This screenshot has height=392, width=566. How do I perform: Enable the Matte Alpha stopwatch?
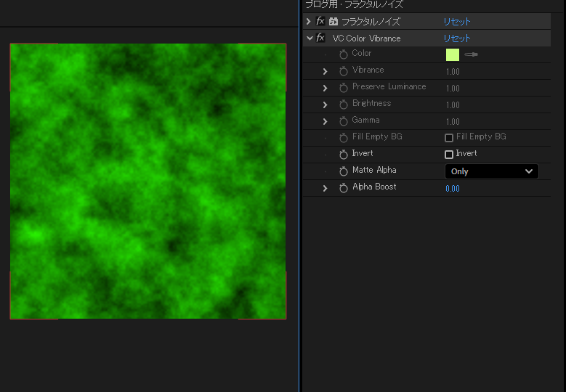point(344,171)
